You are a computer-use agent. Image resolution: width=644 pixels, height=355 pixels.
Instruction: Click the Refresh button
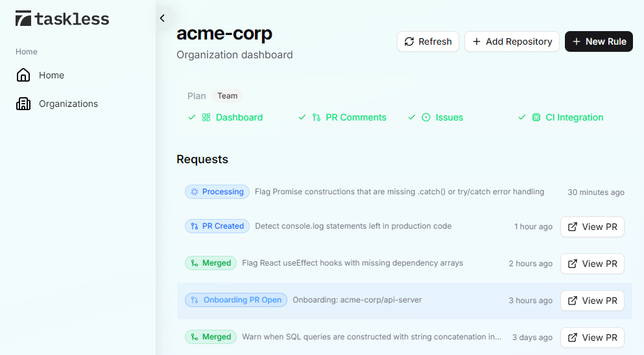(x=428, y=41)
